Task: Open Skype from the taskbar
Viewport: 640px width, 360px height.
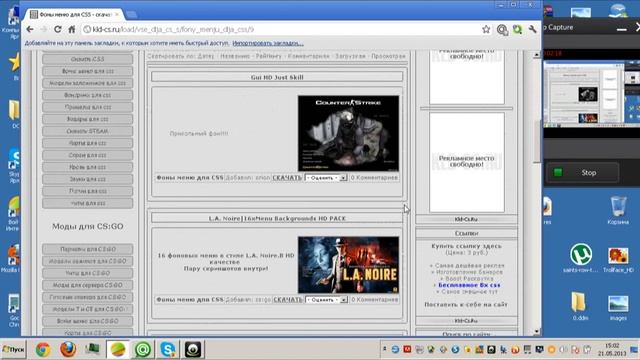Action: coord(168,349)
